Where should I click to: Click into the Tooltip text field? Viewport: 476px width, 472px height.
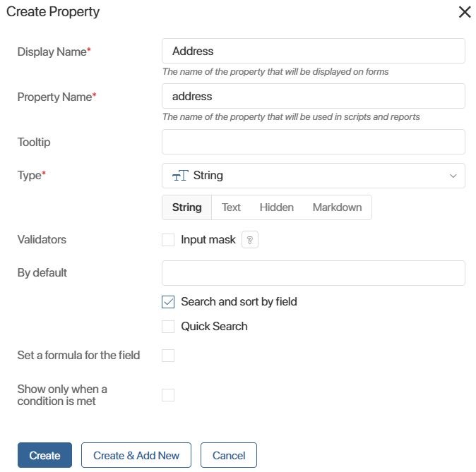pyautogui.click(x=314, y=142)
